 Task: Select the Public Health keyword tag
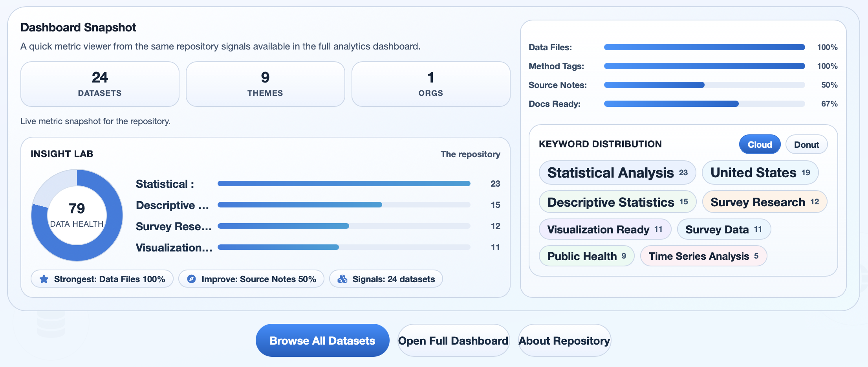[x=586, y=256]
